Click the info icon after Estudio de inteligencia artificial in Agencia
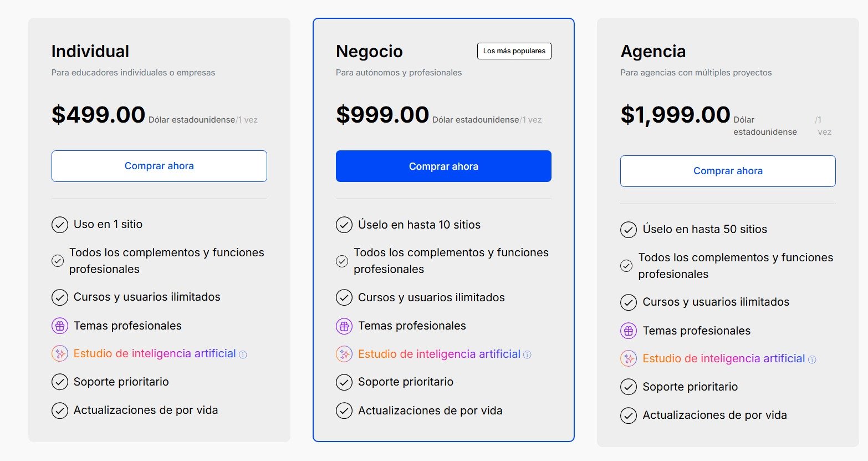This screenshot has width=868, height=461. point(812,359)
